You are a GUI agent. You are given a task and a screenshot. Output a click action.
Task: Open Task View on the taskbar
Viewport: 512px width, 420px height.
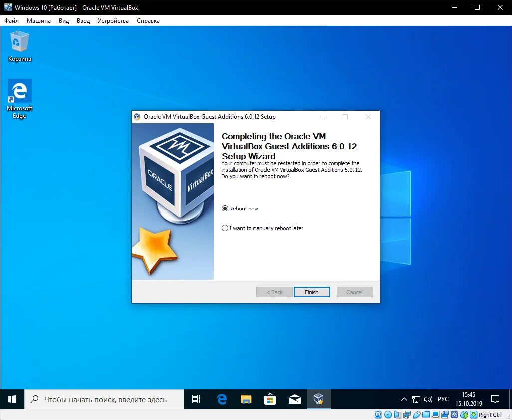coord(196,399)
